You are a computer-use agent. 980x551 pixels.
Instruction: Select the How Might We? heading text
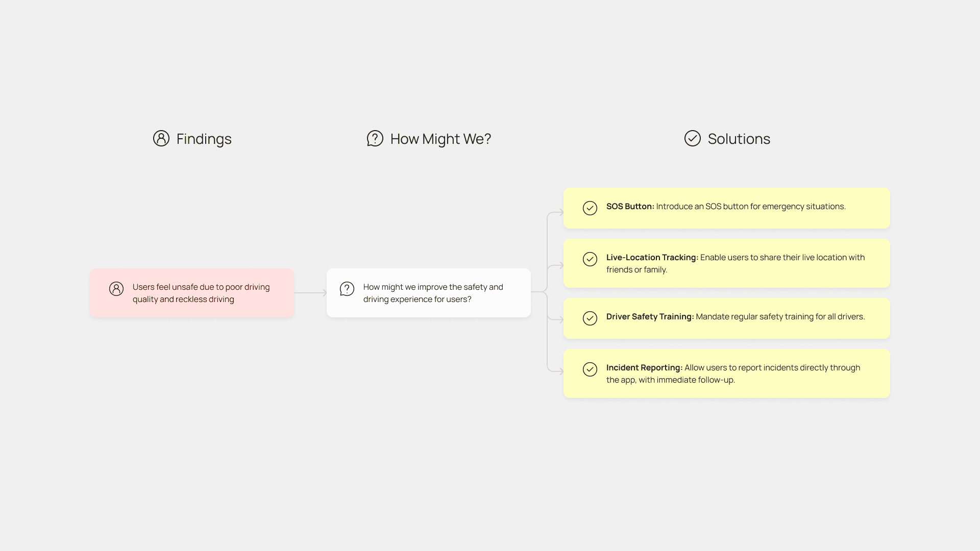pos(440,139)
